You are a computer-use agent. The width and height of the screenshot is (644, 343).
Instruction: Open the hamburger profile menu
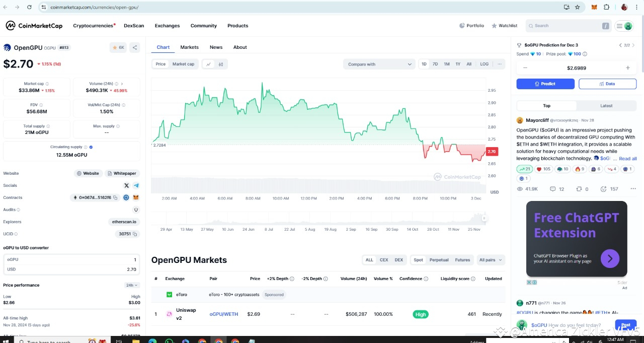(624, 26)
